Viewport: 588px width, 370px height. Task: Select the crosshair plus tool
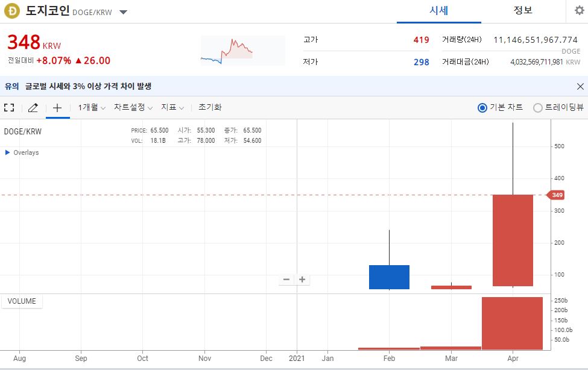(57, 108)
